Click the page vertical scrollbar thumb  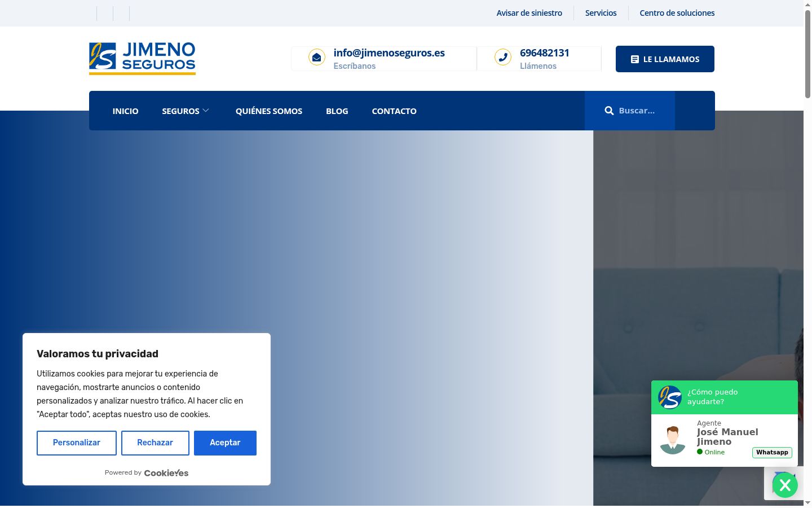(807, 54)
